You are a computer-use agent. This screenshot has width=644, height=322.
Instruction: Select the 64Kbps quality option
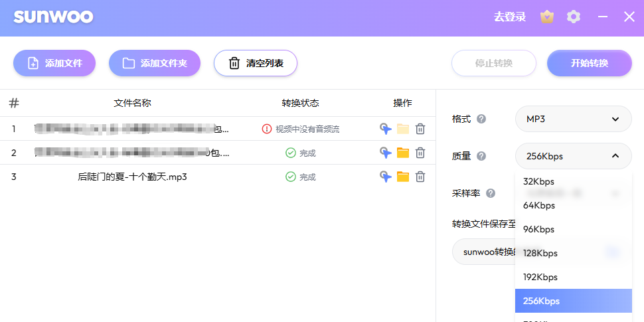tap(538, 205)
